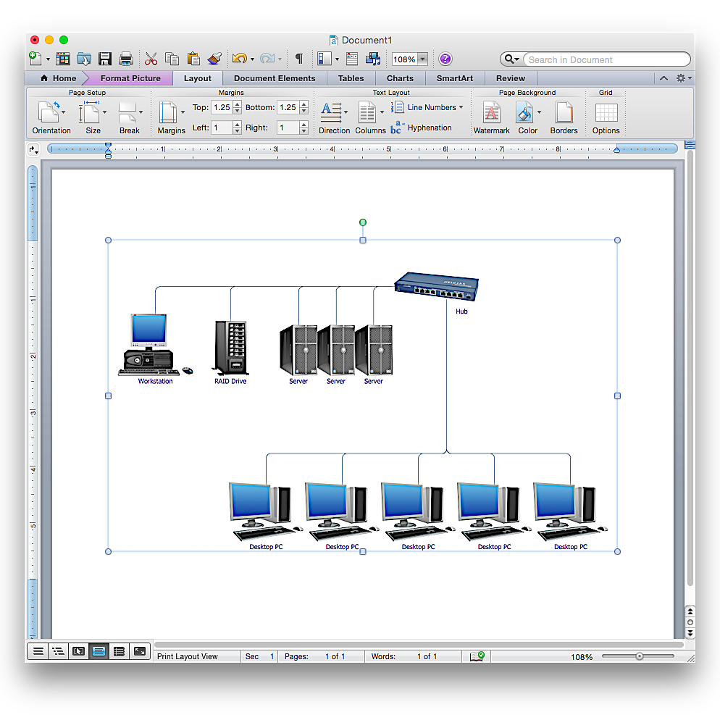Click the green rotation handle of picture
The height and width of the screenshot is (728, 720).
[363, 222]
